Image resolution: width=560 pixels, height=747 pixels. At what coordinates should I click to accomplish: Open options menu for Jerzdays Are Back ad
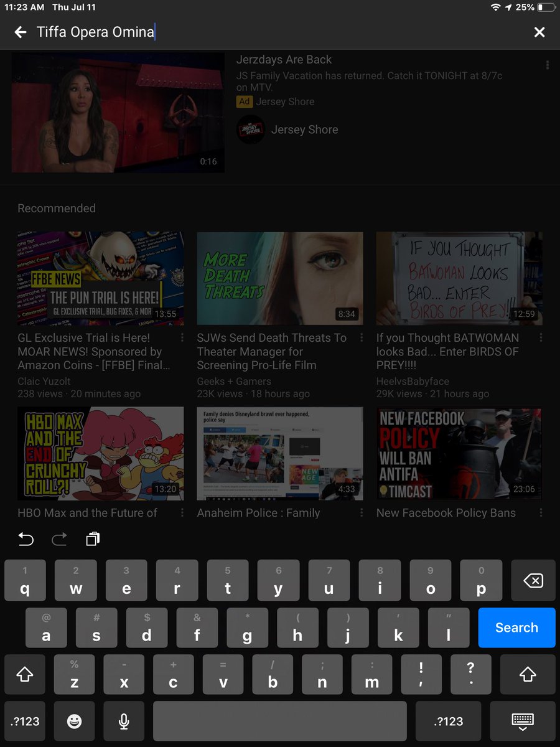point(548,65)
